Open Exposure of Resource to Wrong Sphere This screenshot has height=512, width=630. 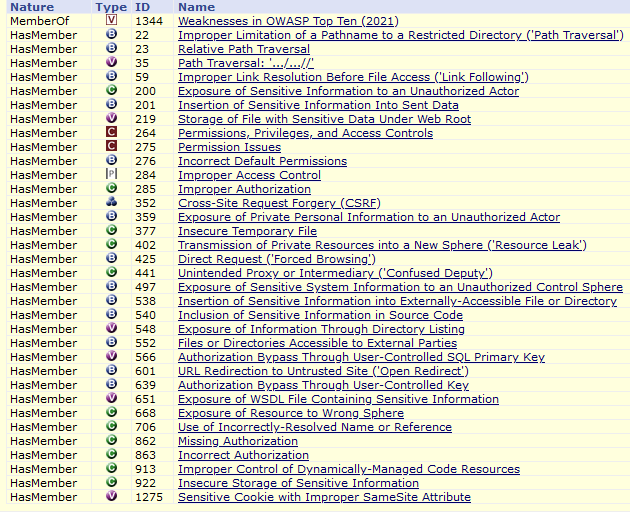click(x=291, y=413)
